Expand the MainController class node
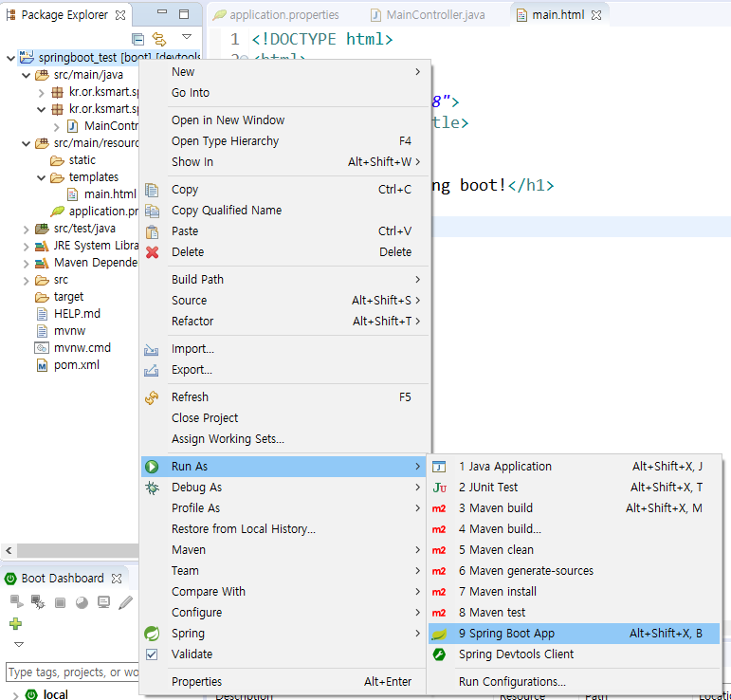The height and width of the screenshot is (700, 731). 56,127
